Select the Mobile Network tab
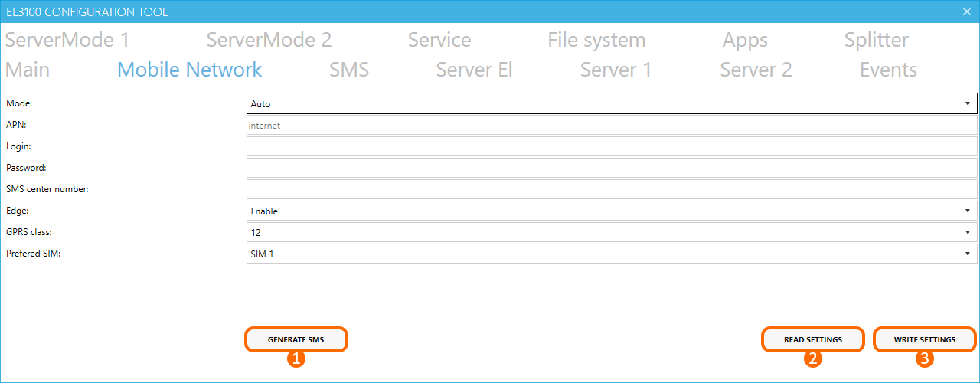The width and height of the screenshot is (980, 383). pyautogui.click(x=189, y=70)
